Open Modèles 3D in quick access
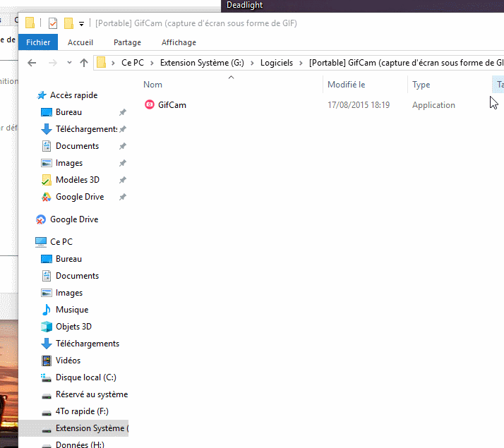This screenshot has height=448, width=504. pos(77,180)
